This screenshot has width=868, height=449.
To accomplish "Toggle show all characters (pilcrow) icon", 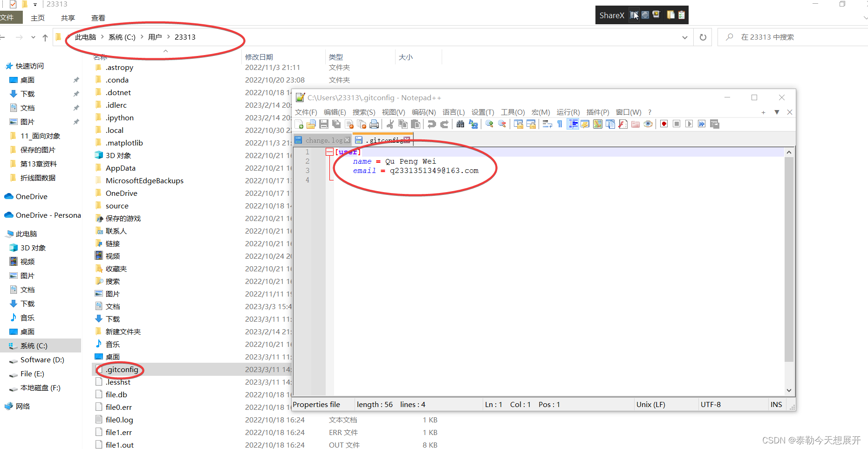I will (x=560, y=124).
